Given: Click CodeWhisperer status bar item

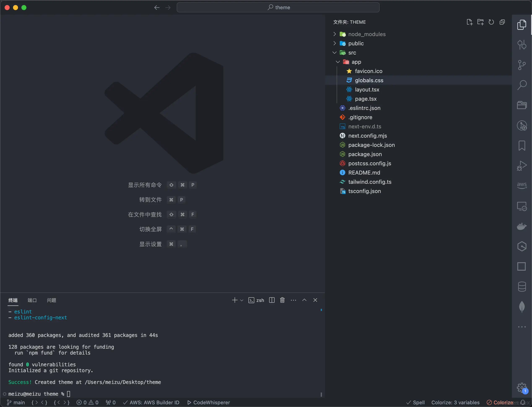Looking at the screenshot, I should pos(208,402).
